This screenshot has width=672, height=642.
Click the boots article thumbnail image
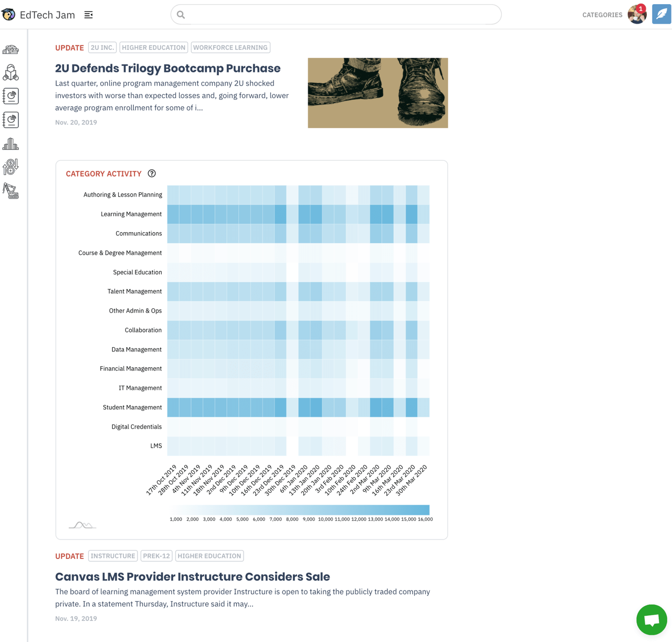378,93
